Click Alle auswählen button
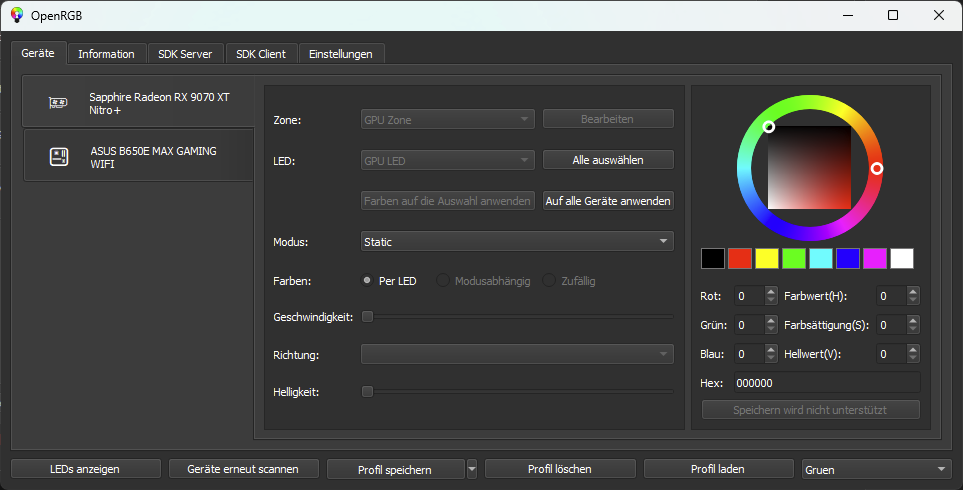Screen dimensions: 963x490 pos(608,160)
